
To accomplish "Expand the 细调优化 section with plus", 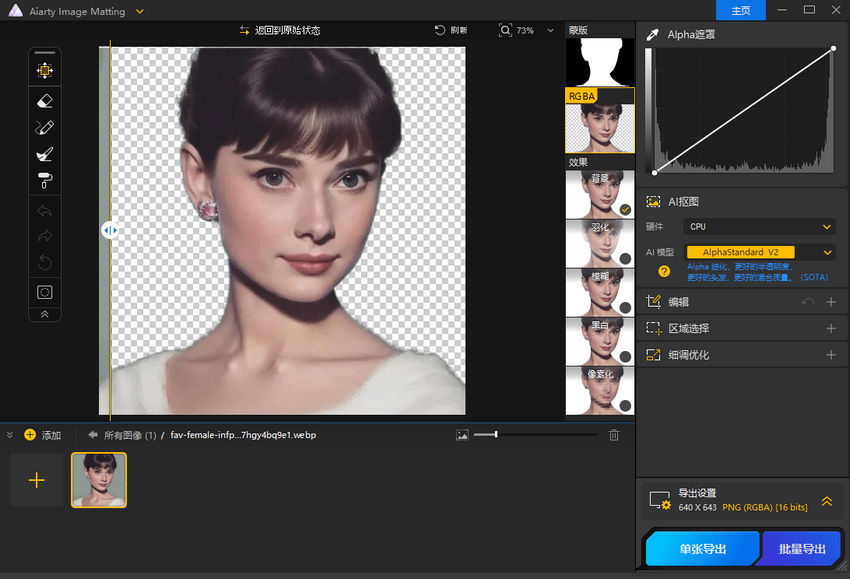I will [x=831, y=355].
